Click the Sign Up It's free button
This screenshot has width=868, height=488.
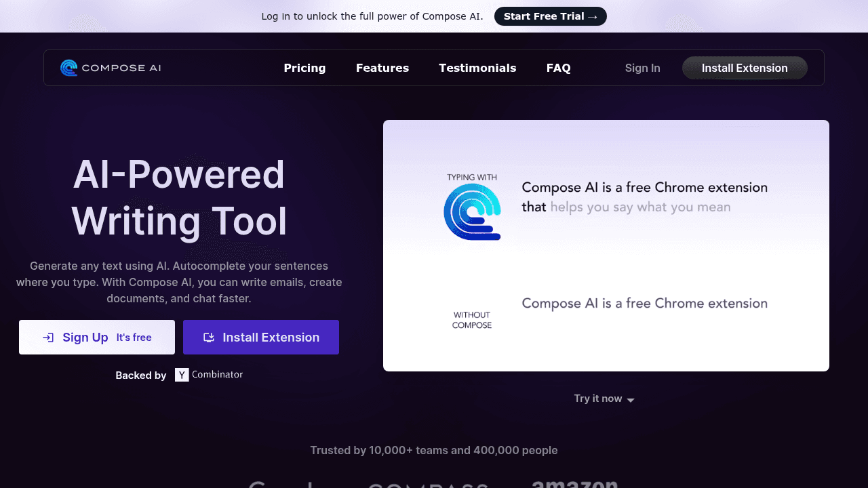coord(97,338)
